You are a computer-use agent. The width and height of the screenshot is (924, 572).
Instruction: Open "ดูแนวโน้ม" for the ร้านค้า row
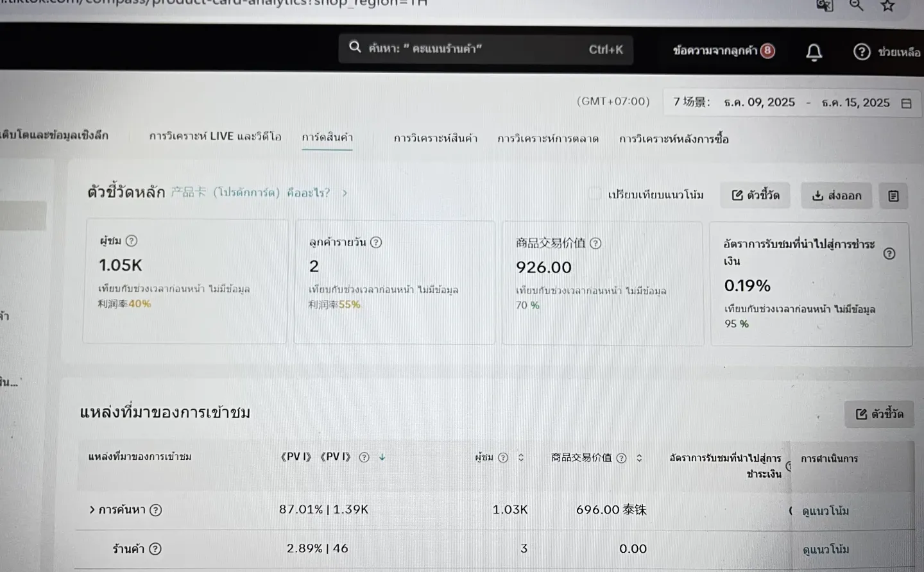click(x=826, y=550)
